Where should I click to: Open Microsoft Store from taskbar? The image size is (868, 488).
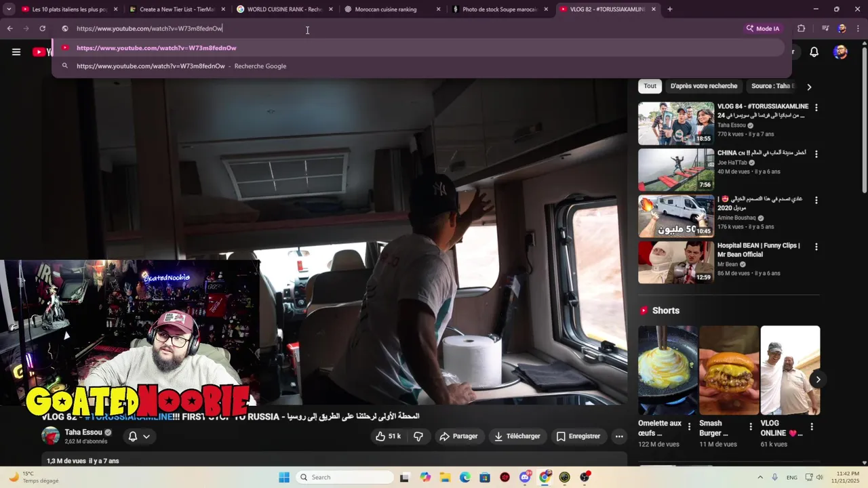485,477
